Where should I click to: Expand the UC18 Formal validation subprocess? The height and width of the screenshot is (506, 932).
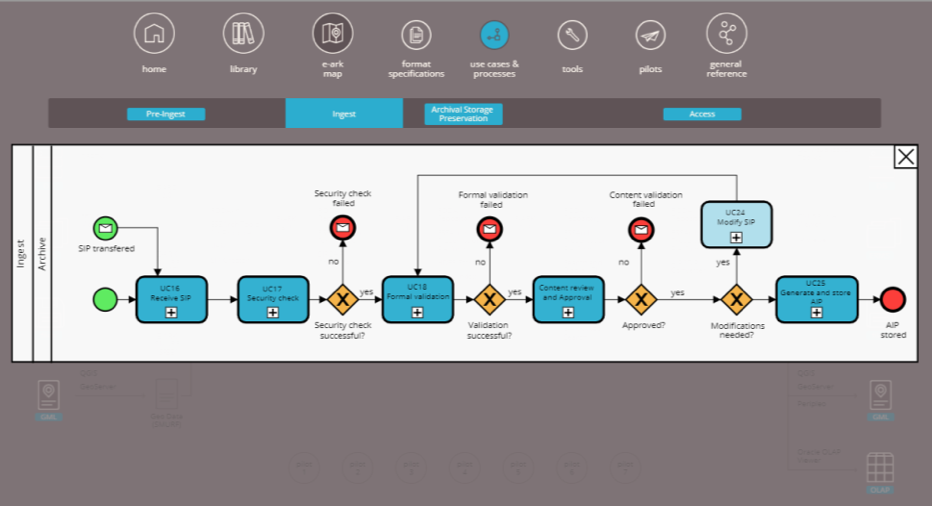point(417,313)
